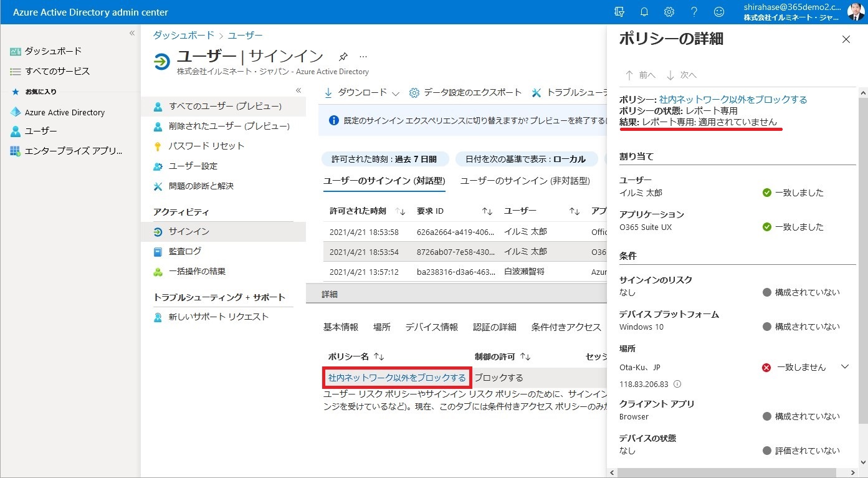Click データ設定のエクスポート button
The height and width of the screenshot is (478, 868).
(x=465, y=93)
